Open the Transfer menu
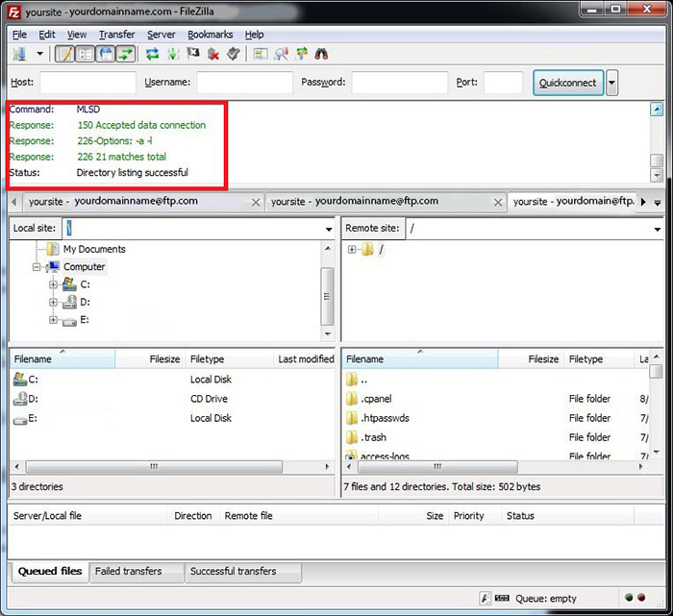 coord(116,35)
